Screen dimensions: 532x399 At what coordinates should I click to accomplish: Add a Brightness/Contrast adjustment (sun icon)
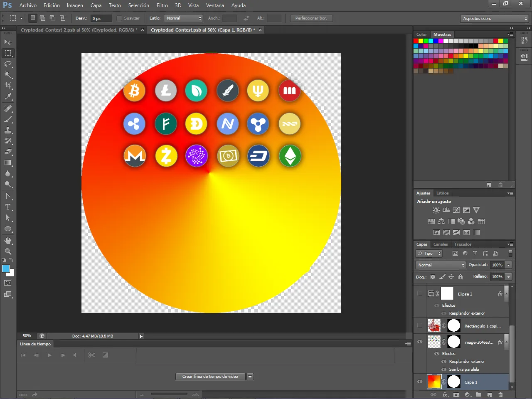point(436,210)
